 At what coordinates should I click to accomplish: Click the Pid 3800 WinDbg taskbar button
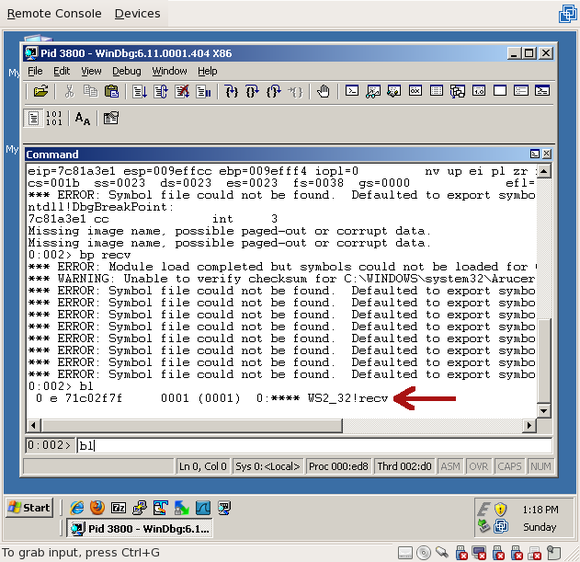[139, 529]
